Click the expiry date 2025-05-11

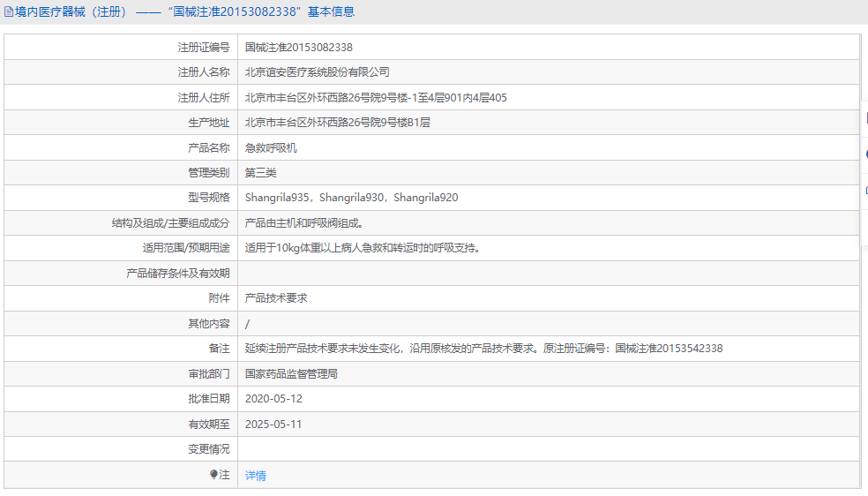point(273,425)
